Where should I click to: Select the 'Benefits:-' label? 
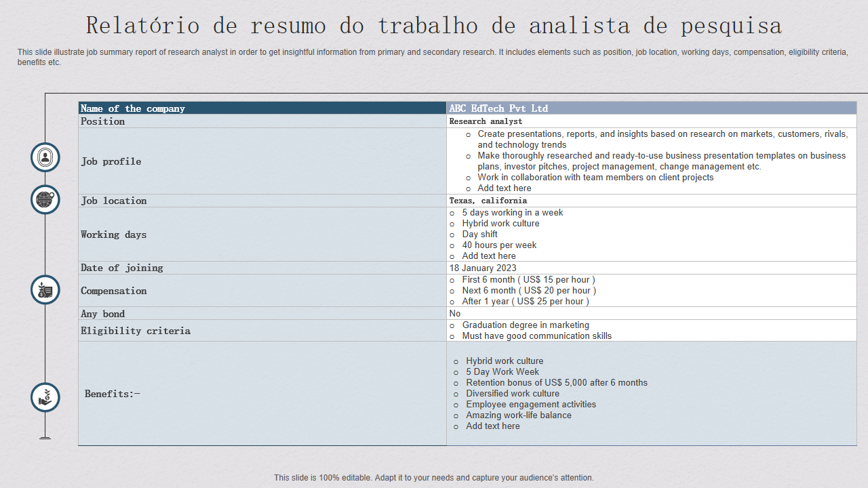[113, 394]
